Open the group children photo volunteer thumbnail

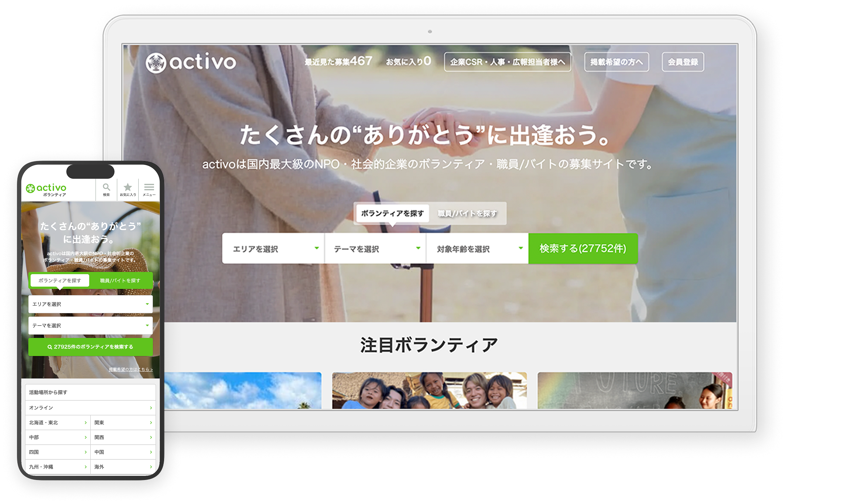click(x=429, y=391)
